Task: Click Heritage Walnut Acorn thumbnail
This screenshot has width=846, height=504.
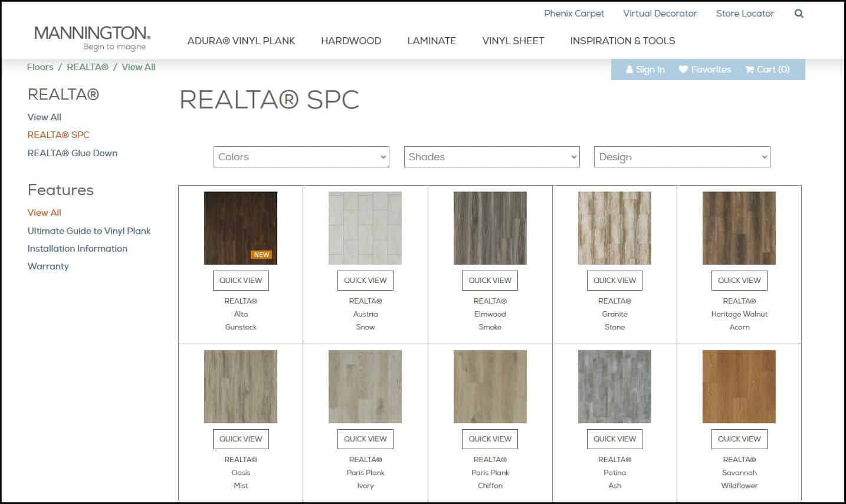Action: 739,228
